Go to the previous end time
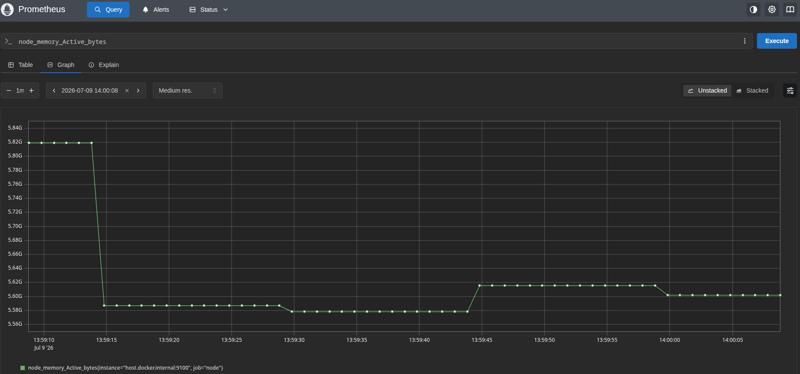800x374 pixels. click(54, 90)
